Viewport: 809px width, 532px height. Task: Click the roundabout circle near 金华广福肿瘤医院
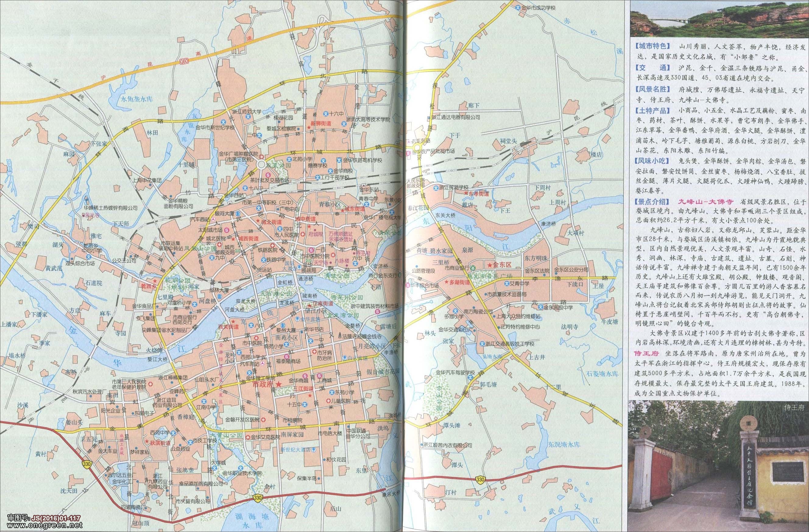click(262, 165)
